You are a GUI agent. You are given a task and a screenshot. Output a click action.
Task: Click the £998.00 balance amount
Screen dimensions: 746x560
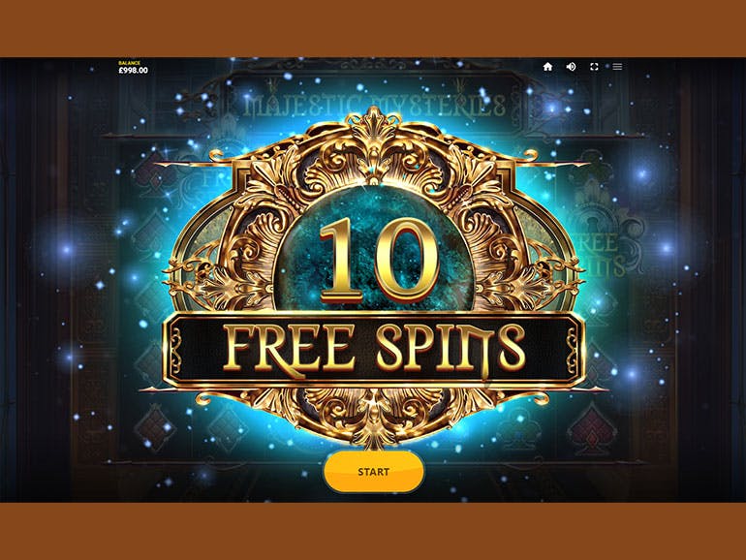[134, 71]
